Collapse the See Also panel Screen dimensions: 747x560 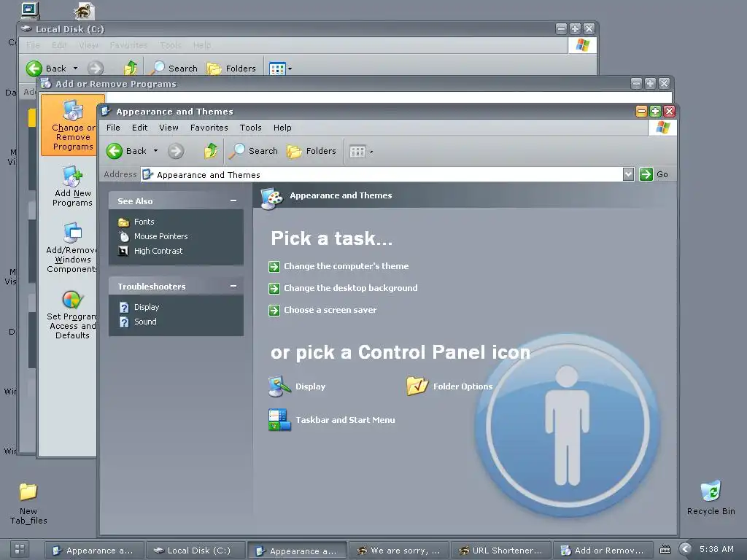(233, 201)
